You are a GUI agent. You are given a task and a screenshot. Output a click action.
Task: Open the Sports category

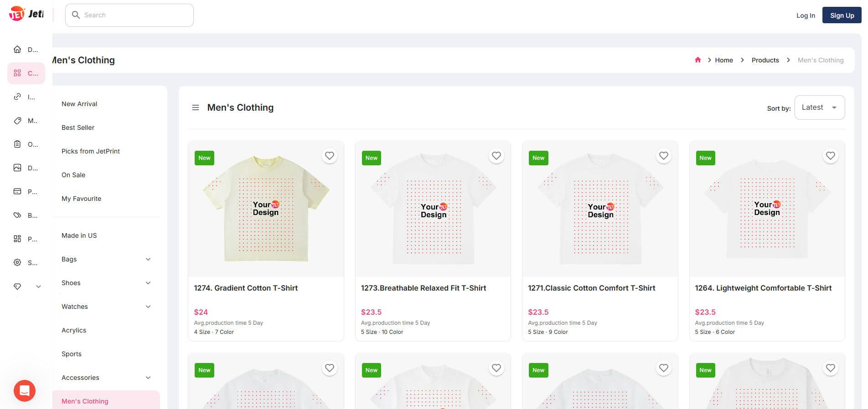[x=72, y=354]
